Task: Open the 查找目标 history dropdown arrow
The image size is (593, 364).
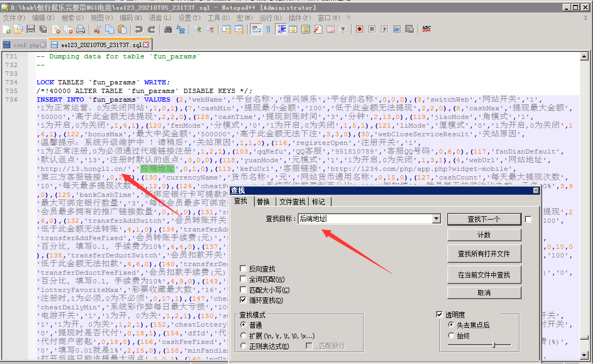Action: click(437, 219)
